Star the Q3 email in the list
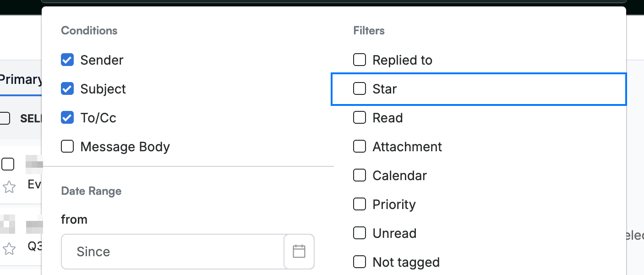This screenshot has width=644, height=275. click(9, 249)
